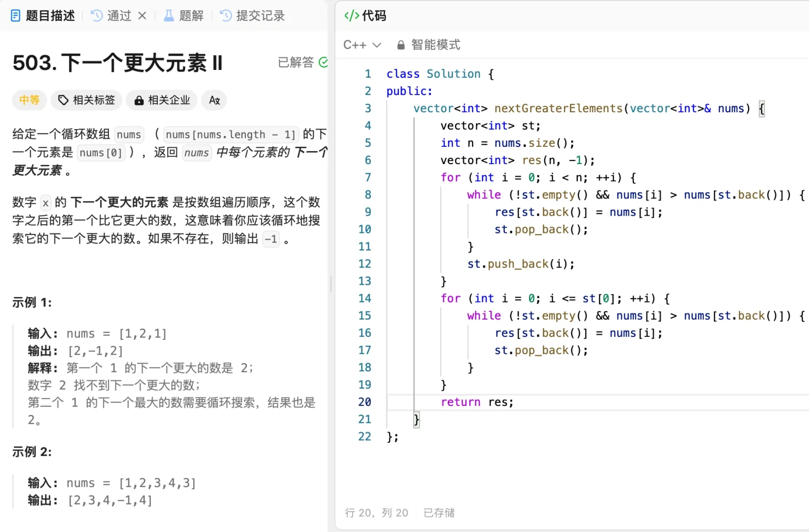Click the lock icon in 相关企业
Viewport: 809px width, 532px height.
click(x=139, y=100)
